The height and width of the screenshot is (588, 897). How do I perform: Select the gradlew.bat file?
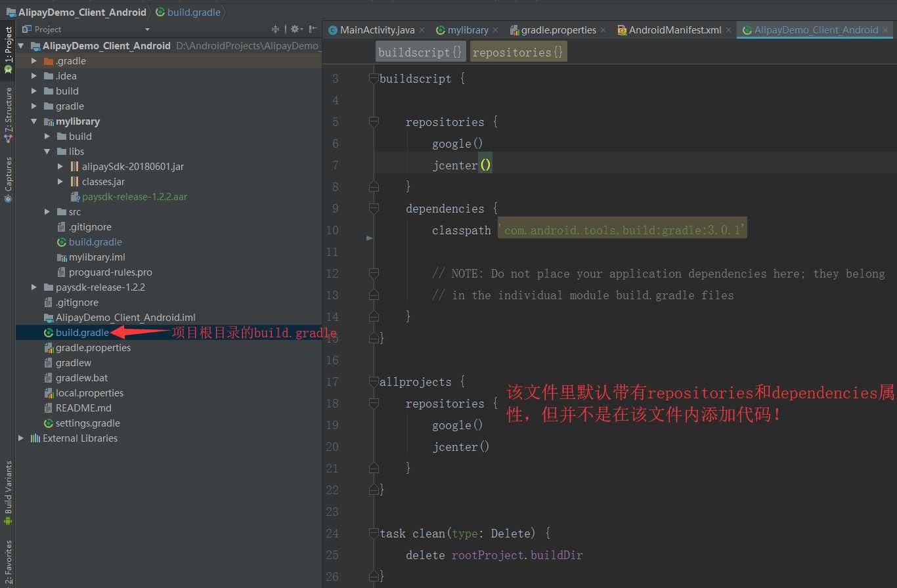[x=82, y=378]
